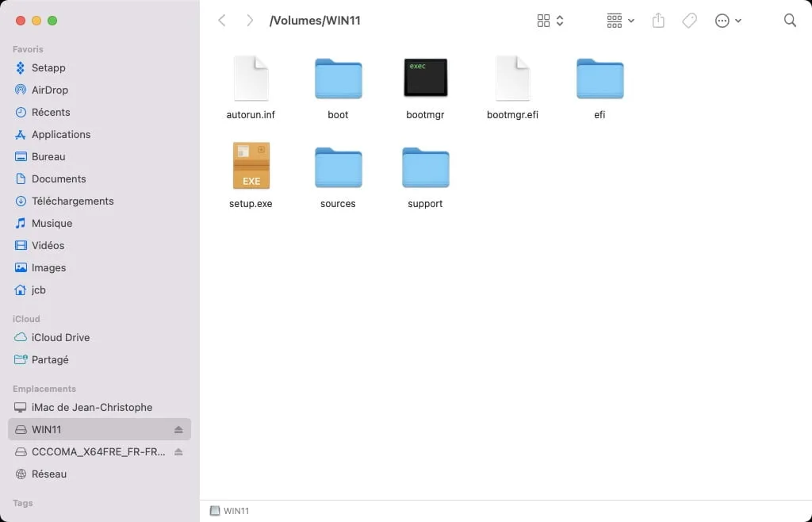Image resolution: width=812 pixels, height=522 pixels.
Task: Open Musique in the sidebar
Action: [99, 224]
